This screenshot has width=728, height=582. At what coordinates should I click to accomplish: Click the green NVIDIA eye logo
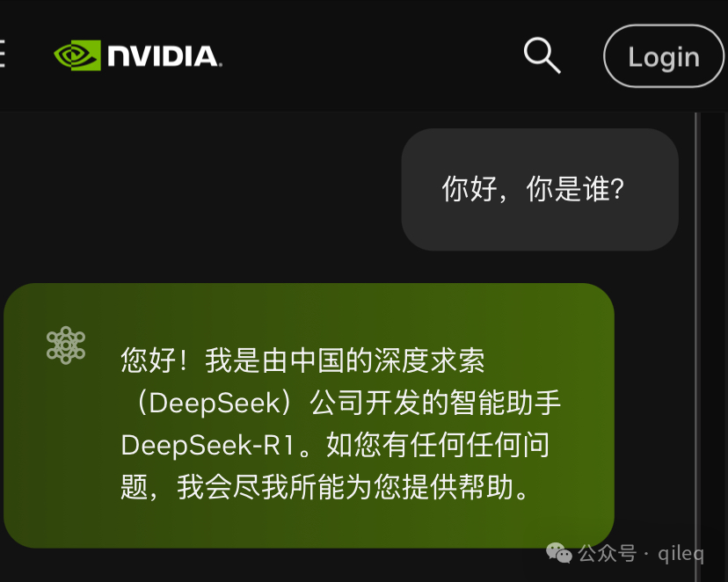pyautogui.click(x=77, y=55)
